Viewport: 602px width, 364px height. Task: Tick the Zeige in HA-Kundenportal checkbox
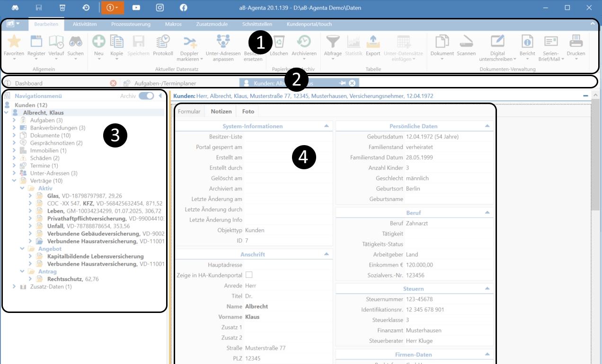coord(249,275)
